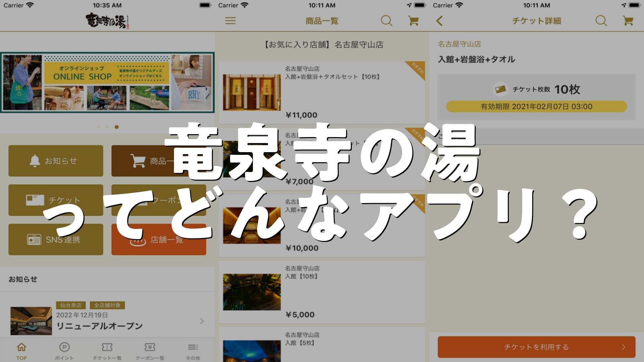Open ¥11,000 入館+岩盤浴+タオルセット product
The height and width of the screenshot is (362, 644).
pos(322,93)
